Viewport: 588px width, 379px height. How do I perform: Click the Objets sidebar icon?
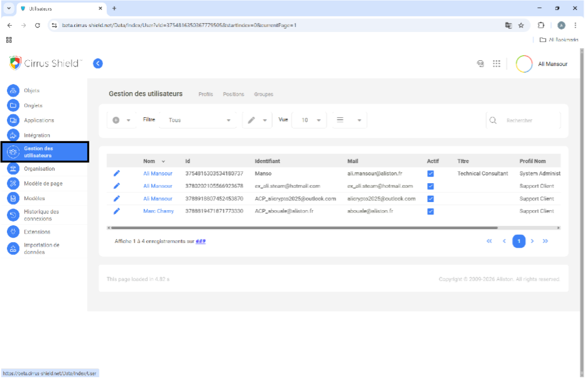click(13, 91)
